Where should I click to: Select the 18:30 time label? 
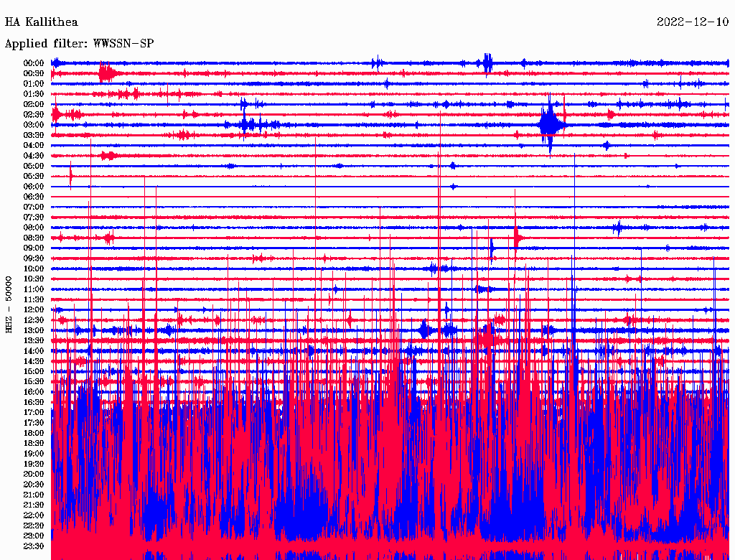[x=34, y=443]
